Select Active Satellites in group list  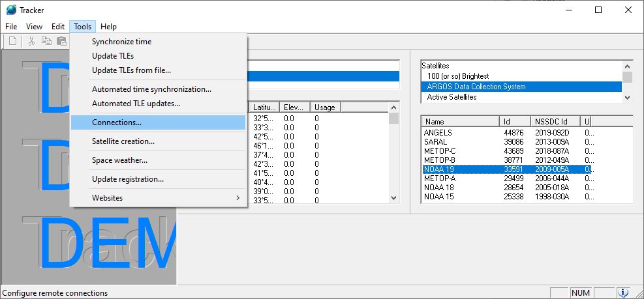452,97
